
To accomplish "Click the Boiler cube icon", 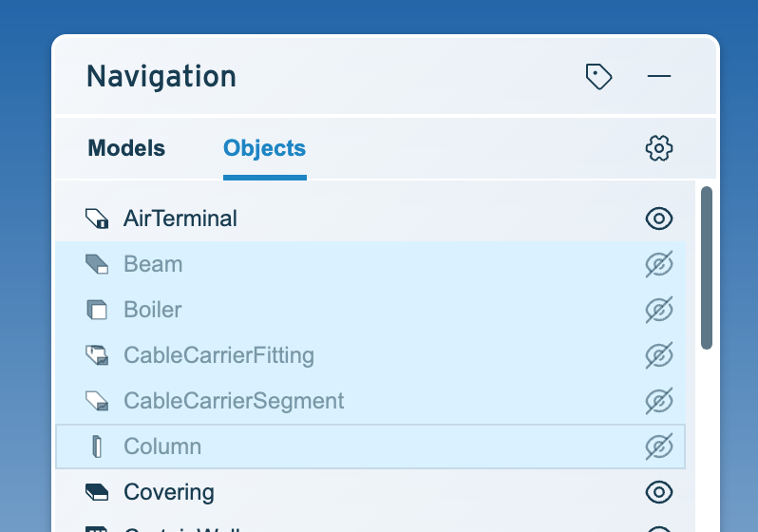I will [x=97, y=310].
